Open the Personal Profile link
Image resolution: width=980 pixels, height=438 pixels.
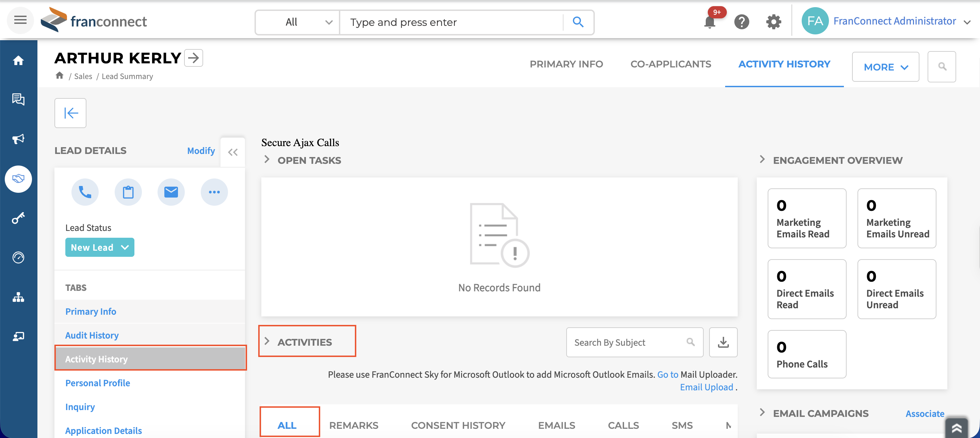(x=97, y=383)
